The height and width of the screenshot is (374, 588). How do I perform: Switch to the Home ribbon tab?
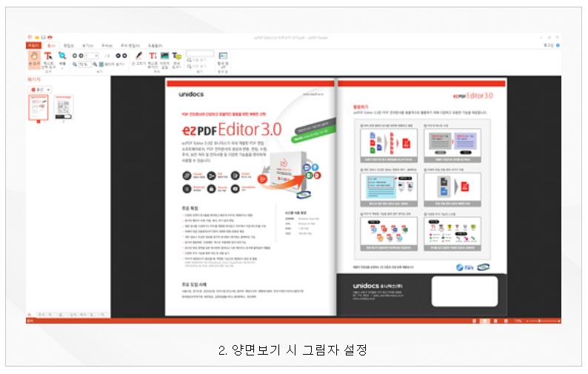pyautogui.click(x=51, y=45)
